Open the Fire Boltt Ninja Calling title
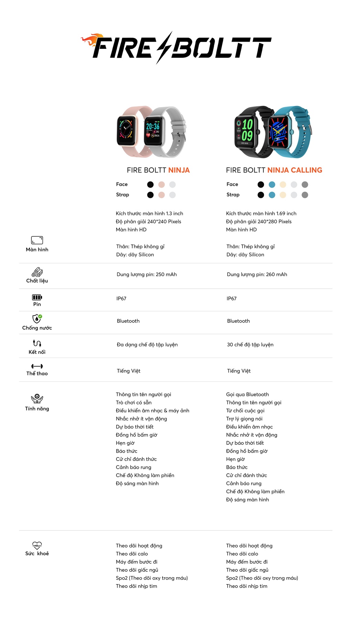352x644 pixels. (x=274, y=170)
